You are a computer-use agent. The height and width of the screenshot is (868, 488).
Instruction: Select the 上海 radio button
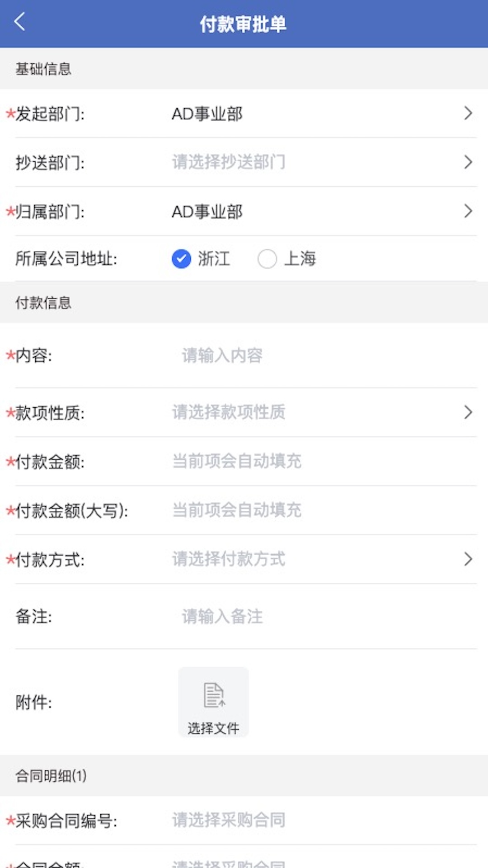click(x=267, y=259)
